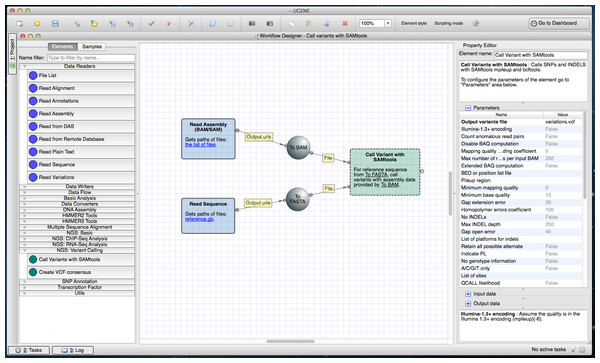Follow the reference.gb link in Read Sequence

coord(199,219)
